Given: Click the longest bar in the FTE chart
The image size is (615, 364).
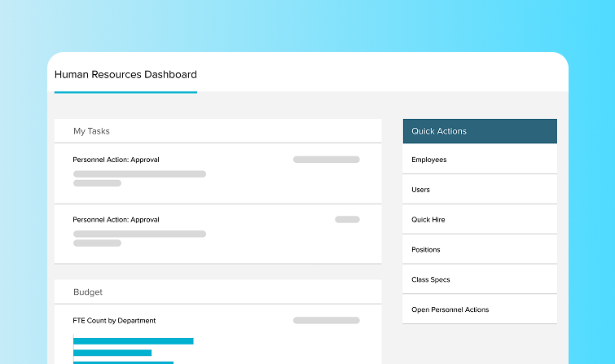Looking at the screenshot, I should tap(134, 341).
